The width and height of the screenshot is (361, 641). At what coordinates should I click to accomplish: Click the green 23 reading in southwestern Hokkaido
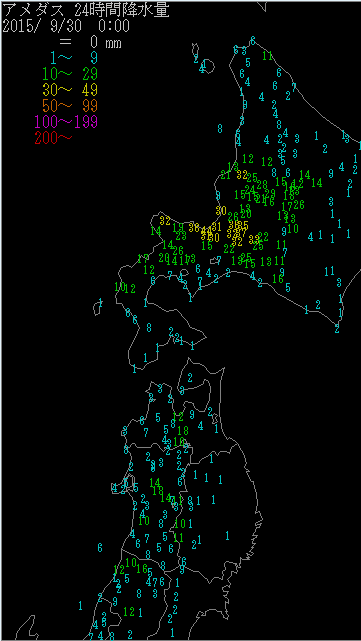click(181, 236)
